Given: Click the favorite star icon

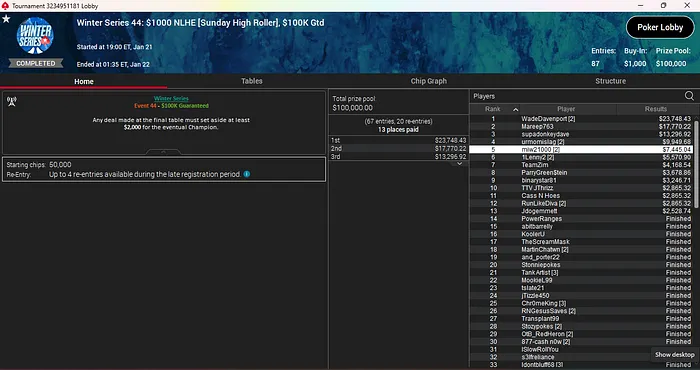Looking at the screenshot, I should coord(6,19).
